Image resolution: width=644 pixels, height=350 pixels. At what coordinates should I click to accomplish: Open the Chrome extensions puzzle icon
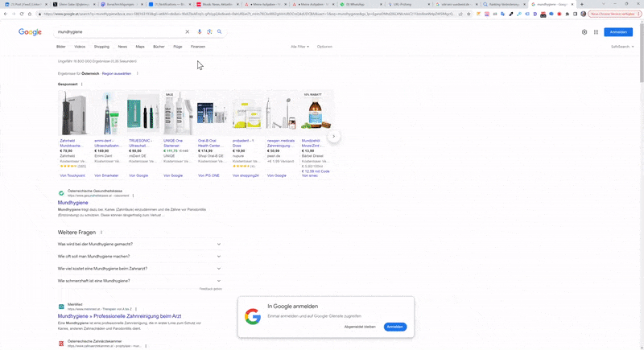tap(568, 14)
